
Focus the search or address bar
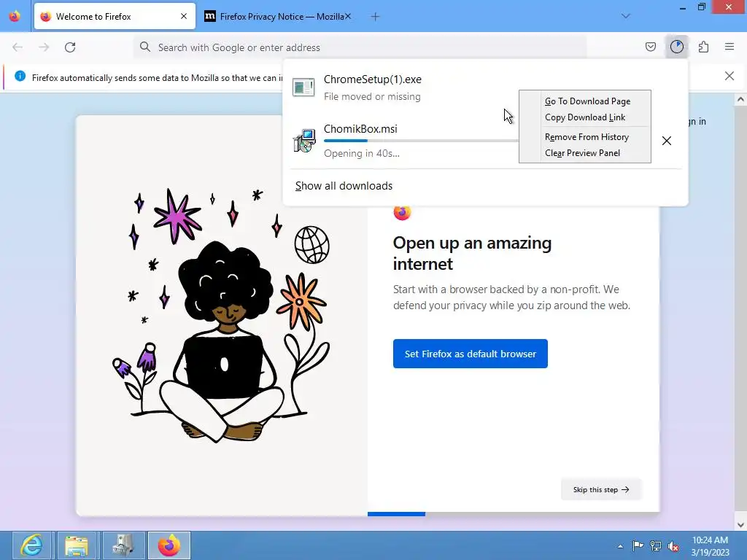[x=360, y=47]
